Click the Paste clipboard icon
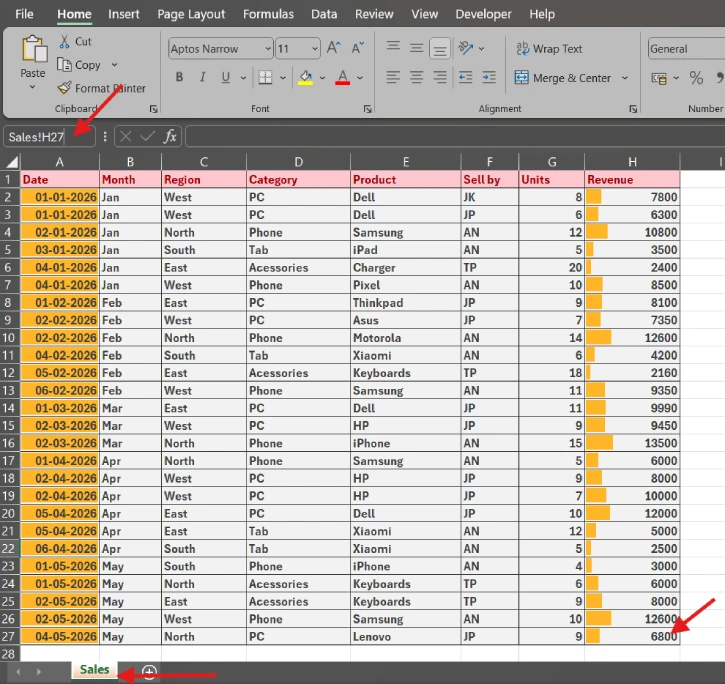 click(33, 49)
